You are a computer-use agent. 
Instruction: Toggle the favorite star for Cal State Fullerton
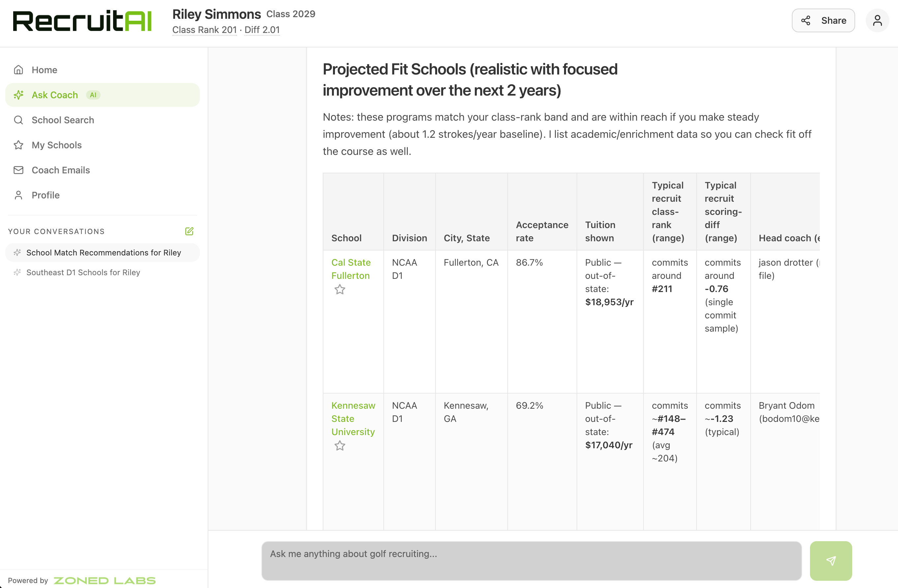pyautogui.click(x=340, y=289)
